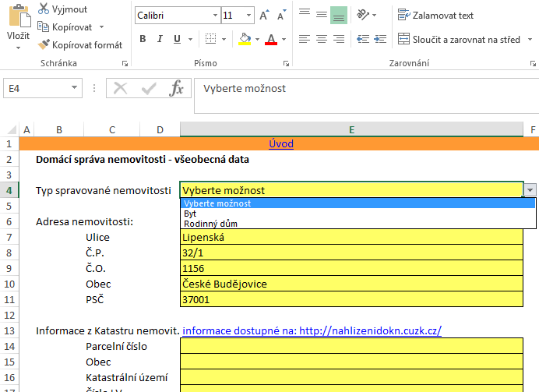Cancel formula entry with X
This screenshot has height=392, width=539.
pos(120,88)
